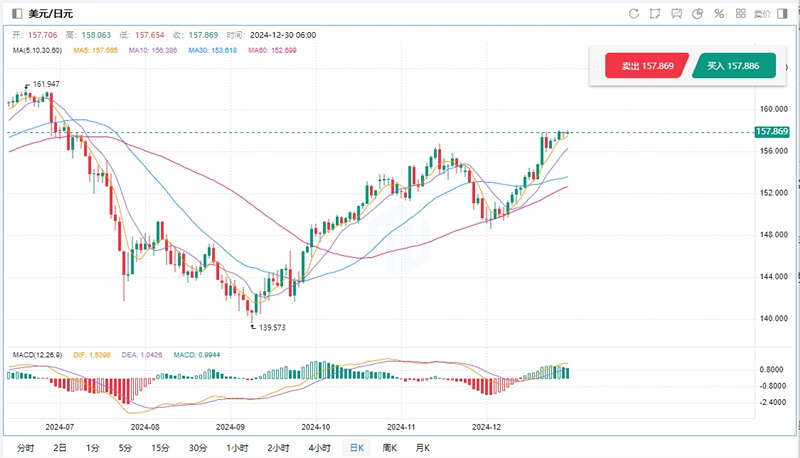Toggle the right side panel icon
The width and height of the screenshot is (800, 458).
pyautogui.click(x=786, y=14)
